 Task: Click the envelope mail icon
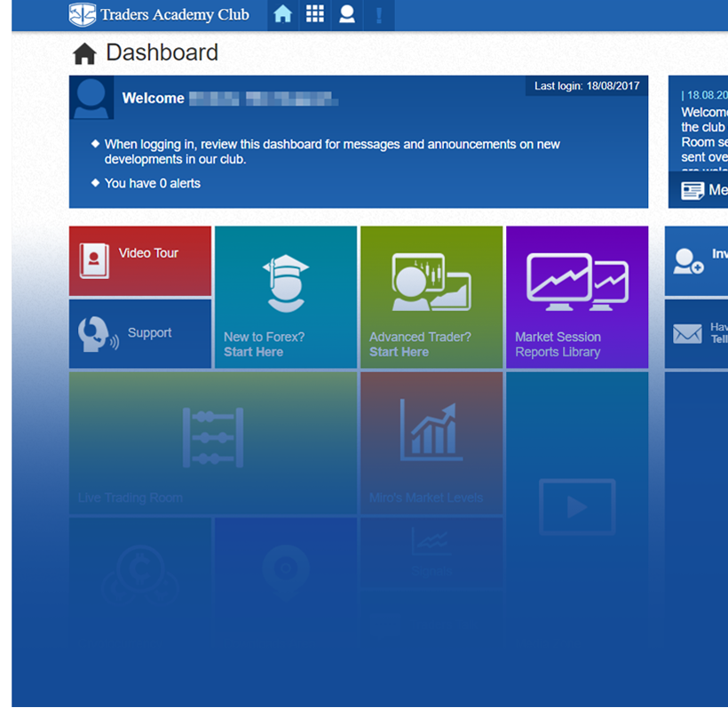(687, 334)
